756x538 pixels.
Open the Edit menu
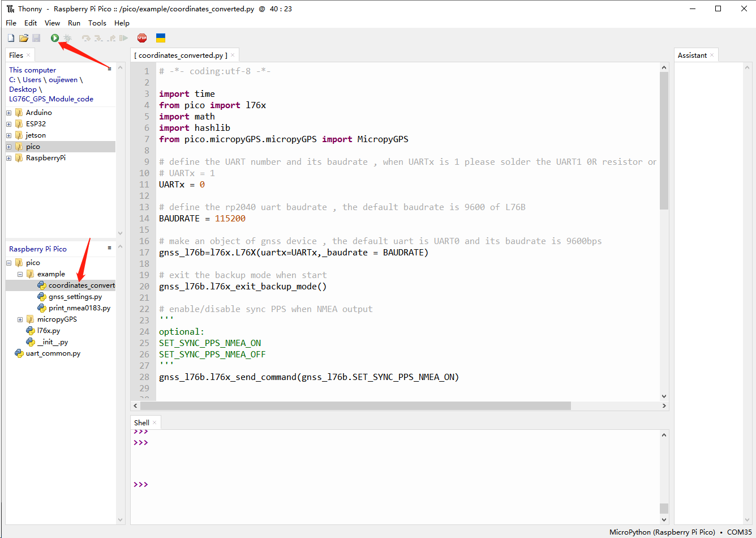click(x=31, y=23)
